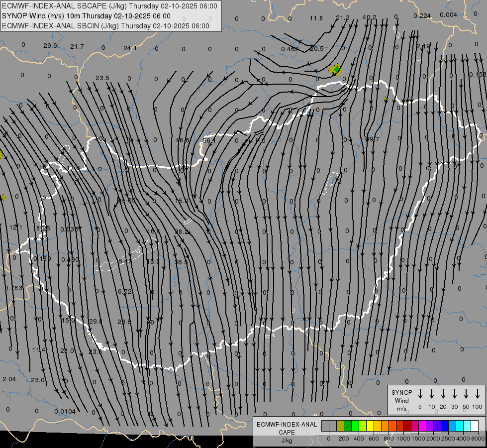
Task: Click the map value 56.1
Action: click(x=209, y=140)
